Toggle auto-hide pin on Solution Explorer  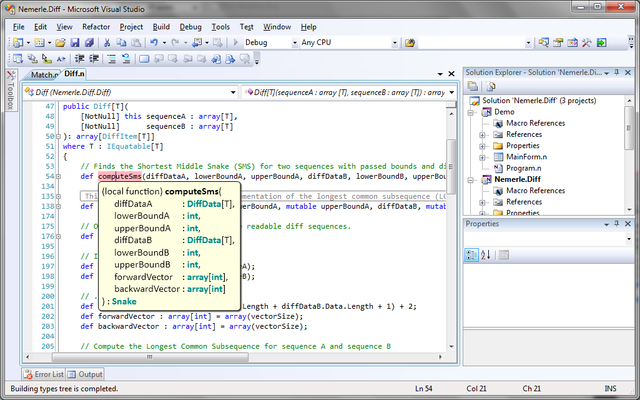tap(615, 73)
